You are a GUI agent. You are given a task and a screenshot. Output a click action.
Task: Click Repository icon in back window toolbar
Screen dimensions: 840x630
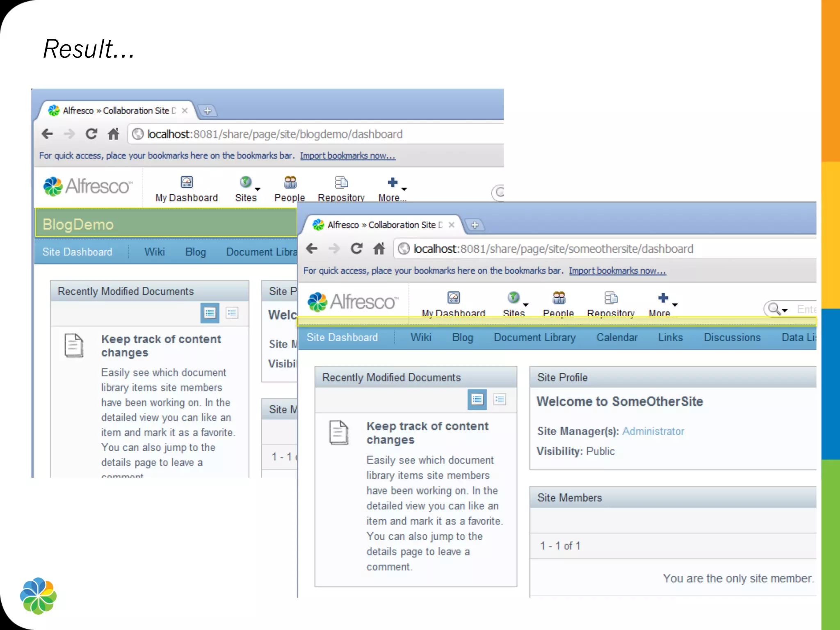point(341,183)
